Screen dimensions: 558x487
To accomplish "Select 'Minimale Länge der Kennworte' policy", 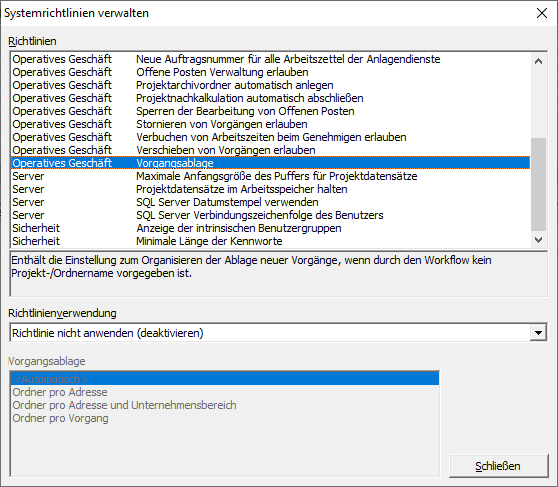I will [270, 241].
